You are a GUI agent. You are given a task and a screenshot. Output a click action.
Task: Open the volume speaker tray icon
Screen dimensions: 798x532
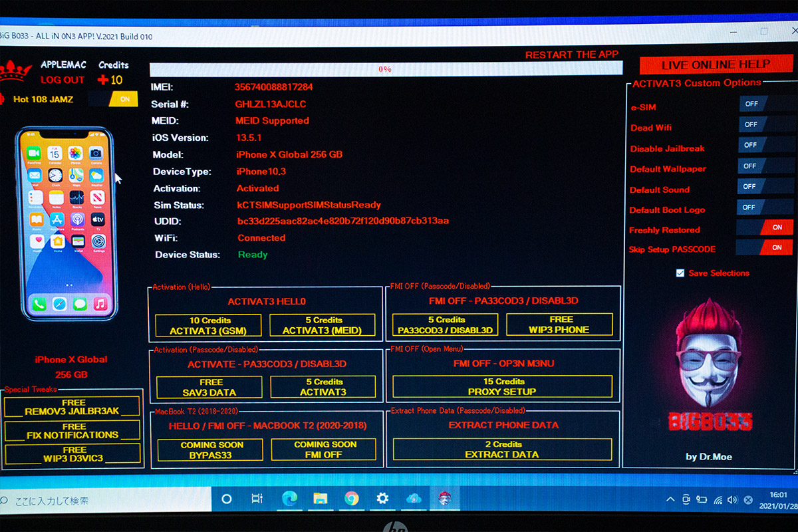point(733,500)
